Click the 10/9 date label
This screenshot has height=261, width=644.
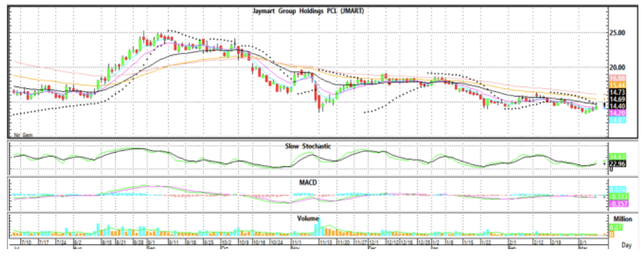(x=244, y=242)
